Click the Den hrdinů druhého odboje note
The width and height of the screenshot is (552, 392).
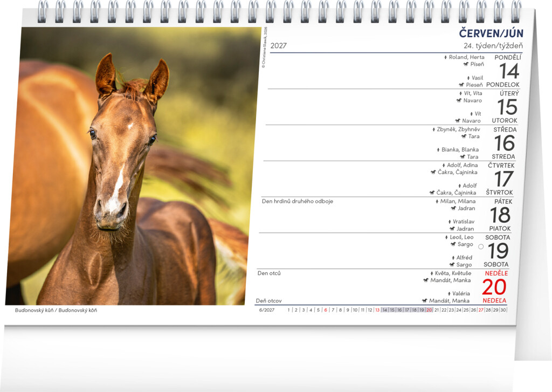click(298, 202)
